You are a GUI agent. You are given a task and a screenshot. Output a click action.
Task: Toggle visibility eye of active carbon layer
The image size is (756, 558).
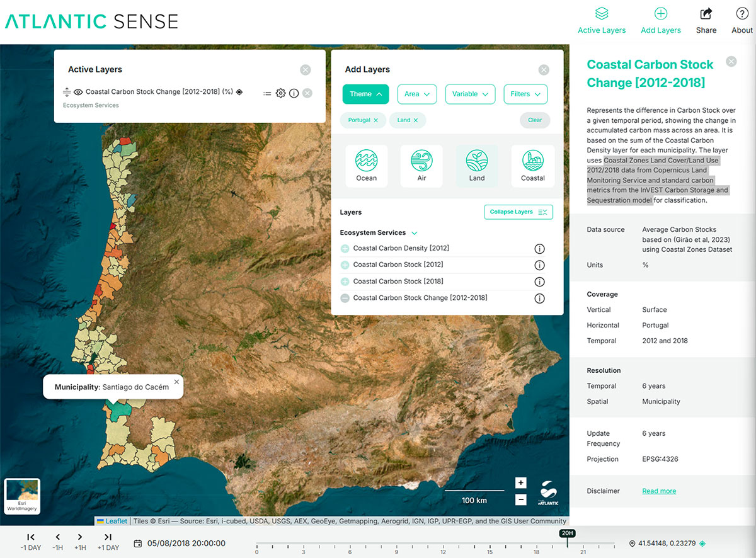click(x=78, y=92)
